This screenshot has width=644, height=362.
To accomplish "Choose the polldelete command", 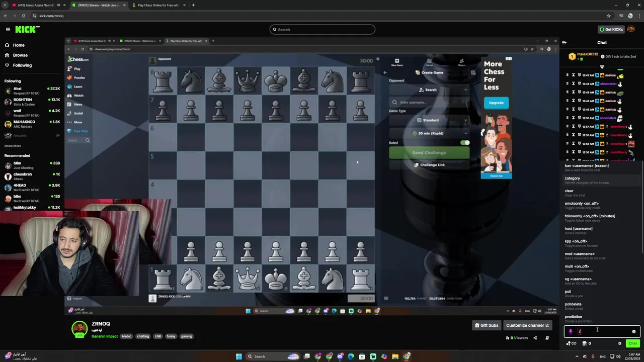I will click(x=602, y=306).
